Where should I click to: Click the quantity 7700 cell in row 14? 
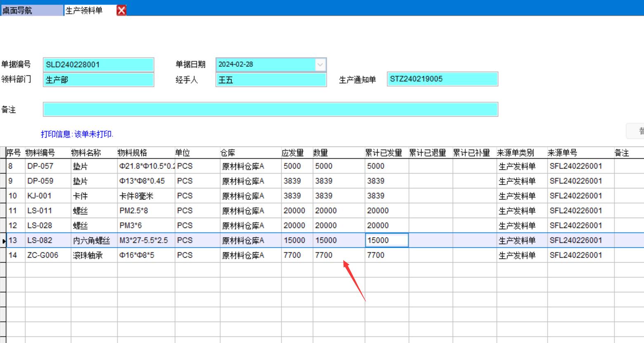[x=324, y=255]
